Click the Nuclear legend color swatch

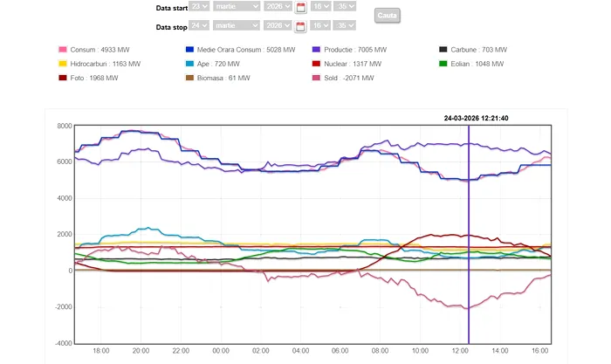click(316, 64)
